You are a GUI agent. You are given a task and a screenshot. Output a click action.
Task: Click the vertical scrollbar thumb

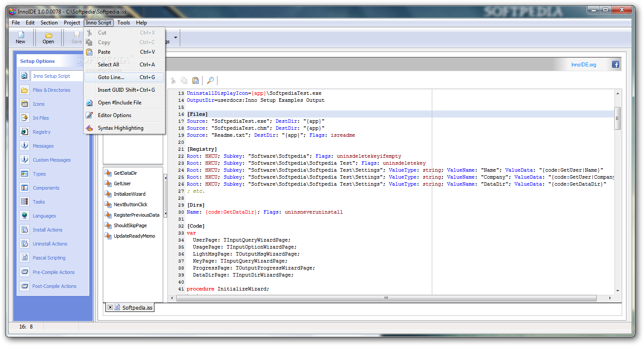point(618,118)
